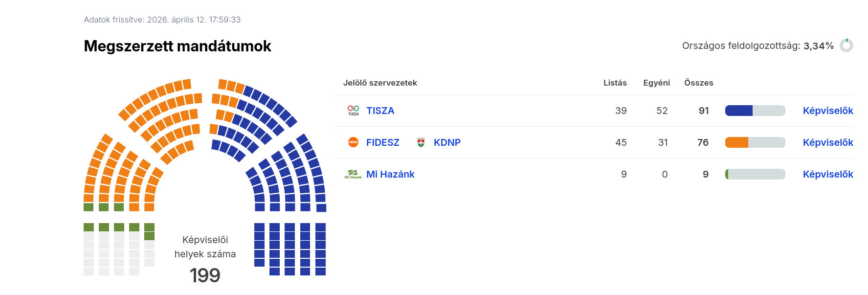This screenshot has width=868, height=295.
Task: View FIDESZ-KDNP's Képviselők list
Action: pyautogui.click(x=828, y=142)
